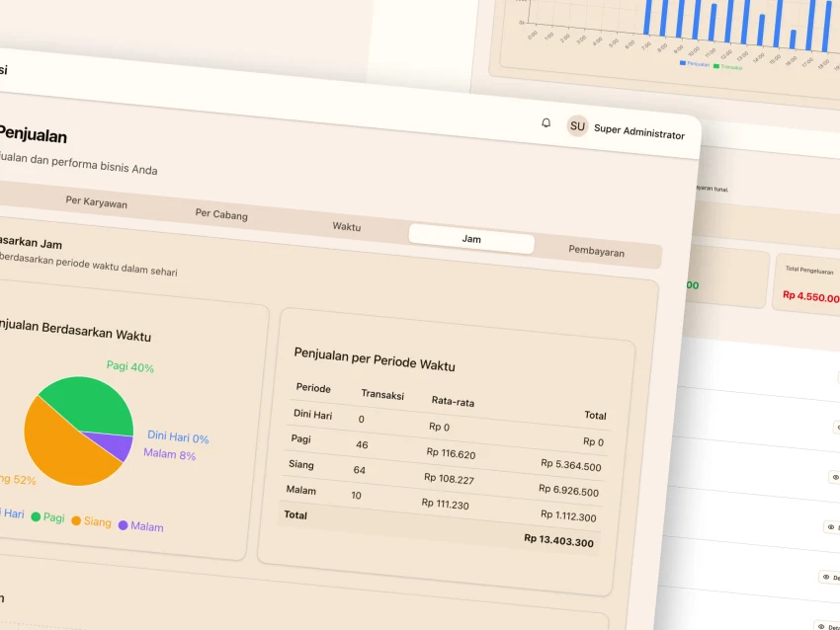Toggle the Pagi legend item

click(48, 517)
